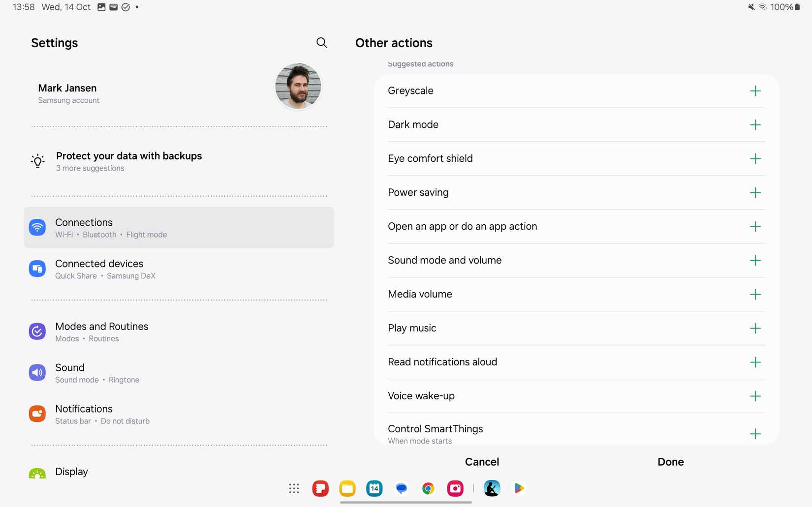Go to Notifications settings
This screenshot has height=507, width=812.
click(x=179, y=415)
